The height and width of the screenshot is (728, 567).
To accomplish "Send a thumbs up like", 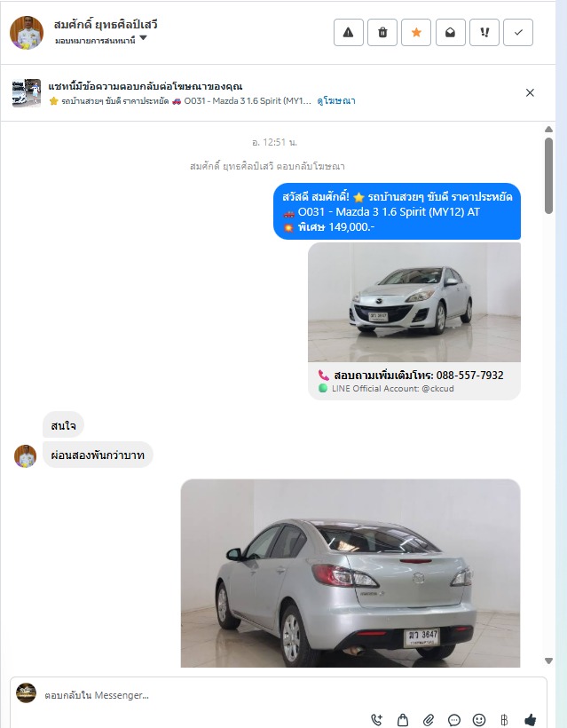I will 530,720.
